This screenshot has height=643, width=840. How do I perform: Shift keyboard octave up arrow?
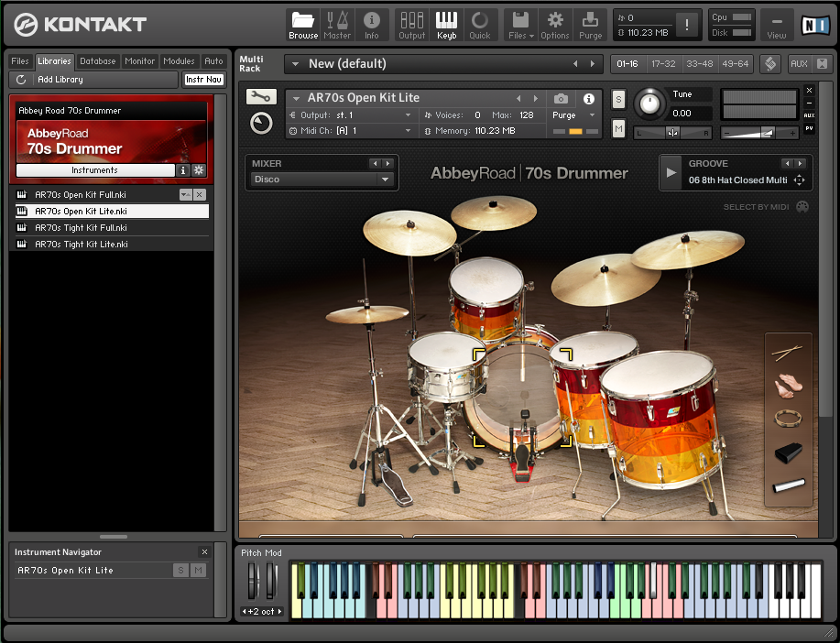point(279,611)
